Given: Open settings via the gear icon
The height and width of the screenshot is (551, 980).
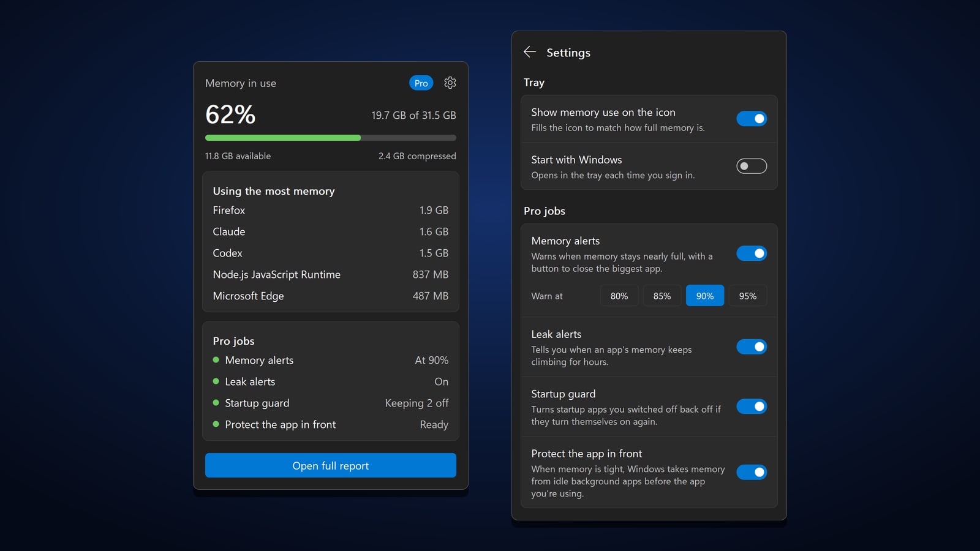Looking at the screenshot, I should click(450, 83).
